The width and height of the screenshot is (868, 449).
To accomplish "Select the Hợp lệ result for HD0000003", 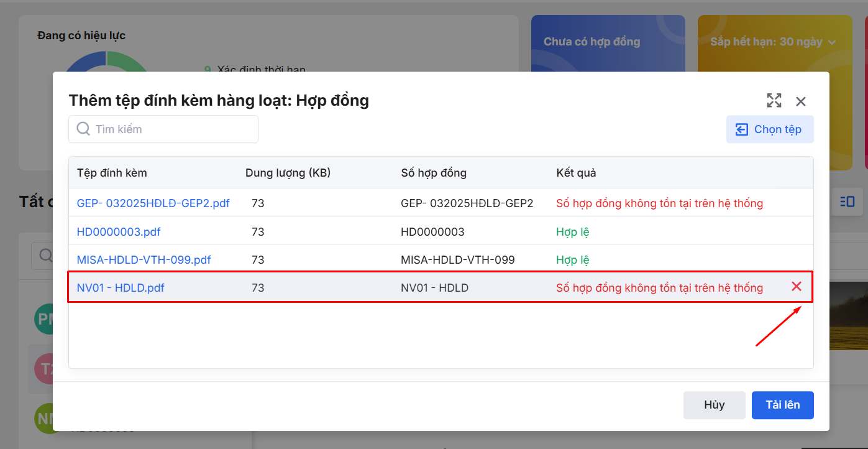I will tap(572, 232).
